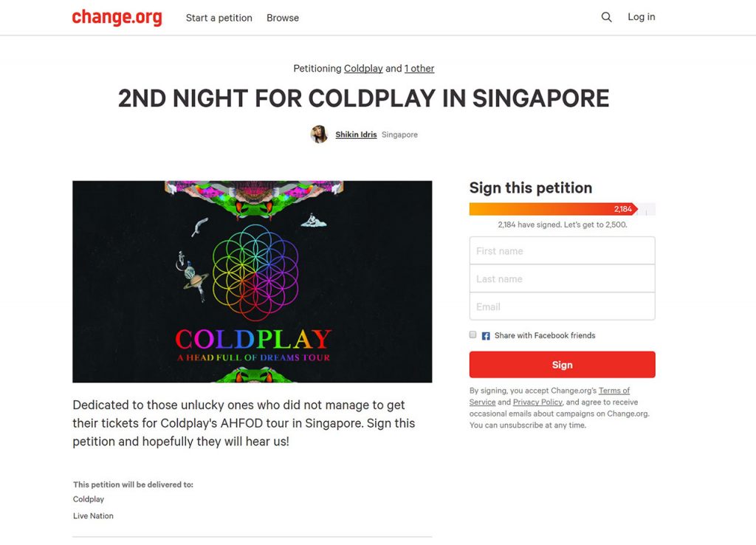This screenshot has height=545, width=756.
Task: Focus the First name input field
Action: tap(562, 250)
